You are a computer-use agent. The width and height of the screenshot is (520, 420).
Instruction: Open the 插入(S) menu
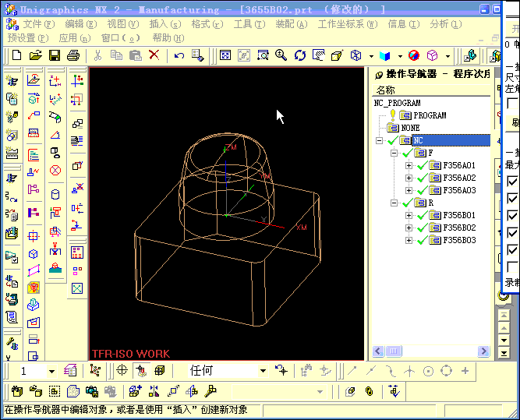click(165, 24)
